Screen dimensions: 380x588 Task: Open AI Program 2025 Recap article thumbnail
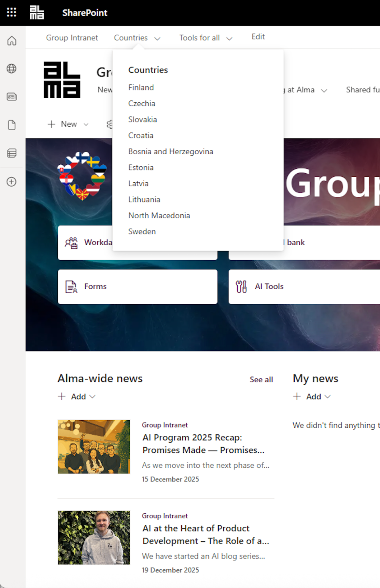coord(94,447)
